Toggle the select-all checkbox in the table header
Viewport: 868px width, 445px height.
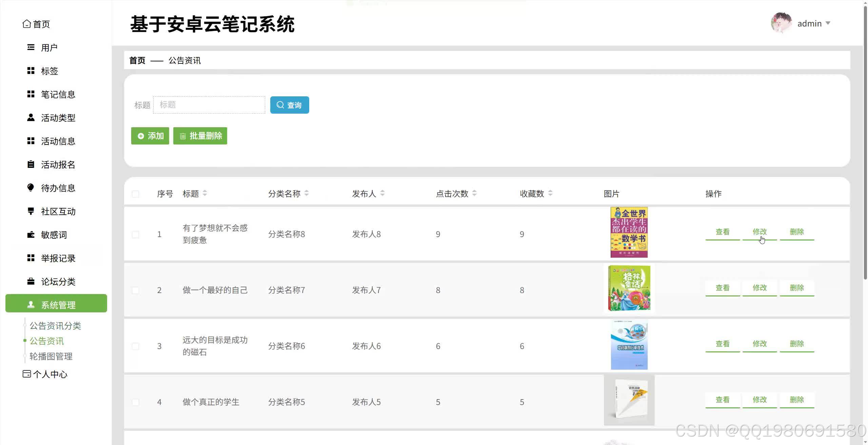pyautogui.click(x=135, y=194)
